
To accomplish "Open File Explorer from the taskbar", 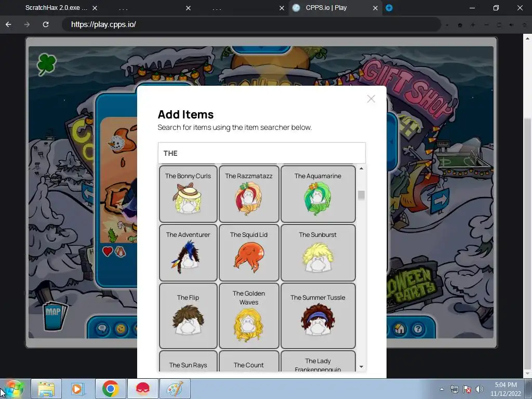I will point(46,389).
